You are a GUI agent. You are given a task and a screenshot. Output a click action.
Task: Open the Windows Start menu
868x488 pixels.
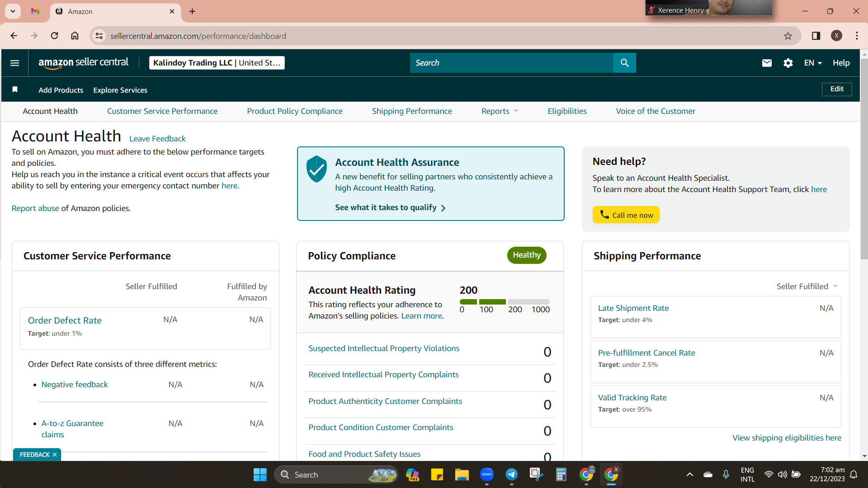pyautogui.click(x=260, y=474)
